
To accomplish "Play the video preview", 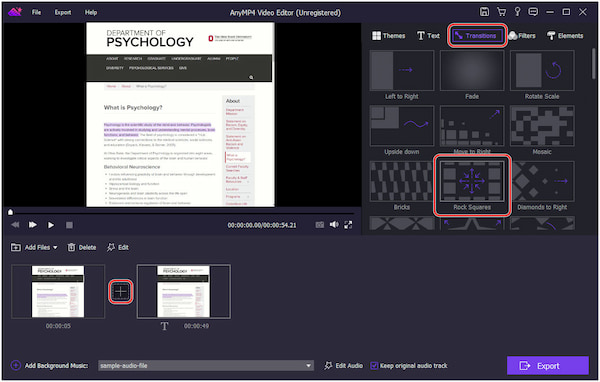I will coord(51,225).
